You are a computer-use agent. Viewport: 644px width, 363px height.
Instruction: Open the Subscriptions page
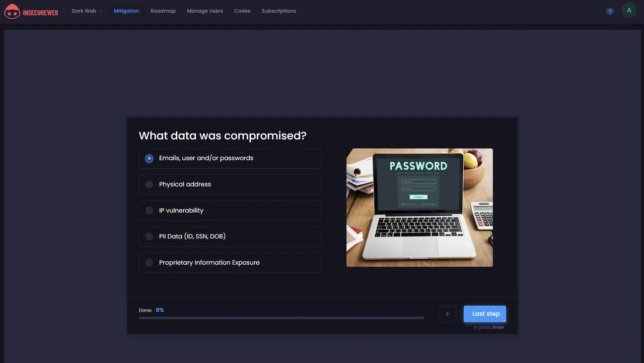click(x=278, y=11)
